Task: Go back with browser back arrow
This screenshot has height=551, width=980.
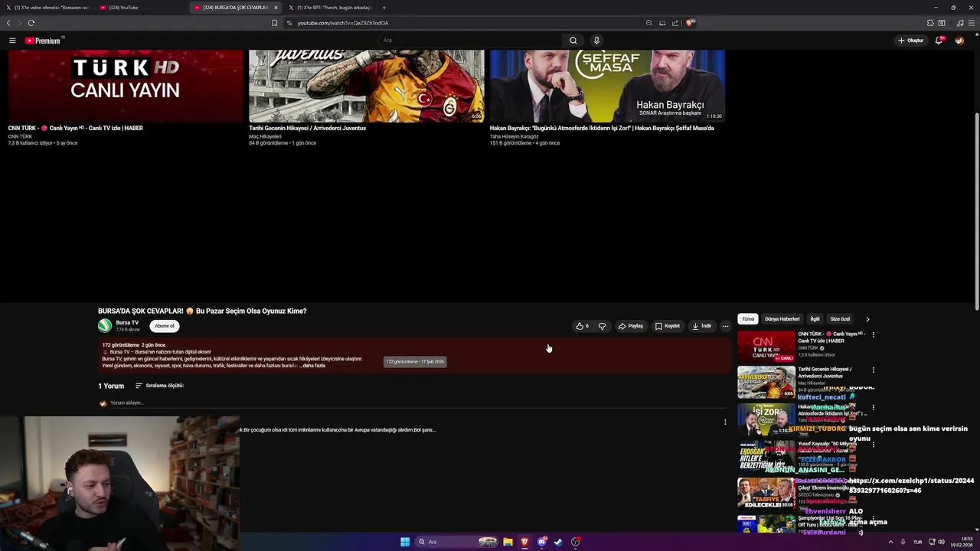Action: point(9,23)
